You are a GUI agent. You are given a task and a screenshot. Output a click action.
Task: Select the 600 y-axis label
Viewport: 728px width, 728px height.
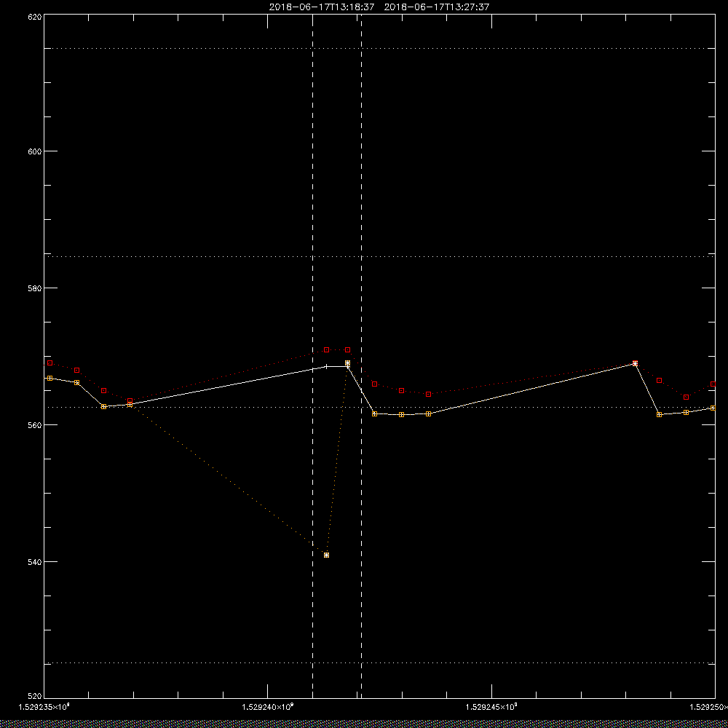35,151
